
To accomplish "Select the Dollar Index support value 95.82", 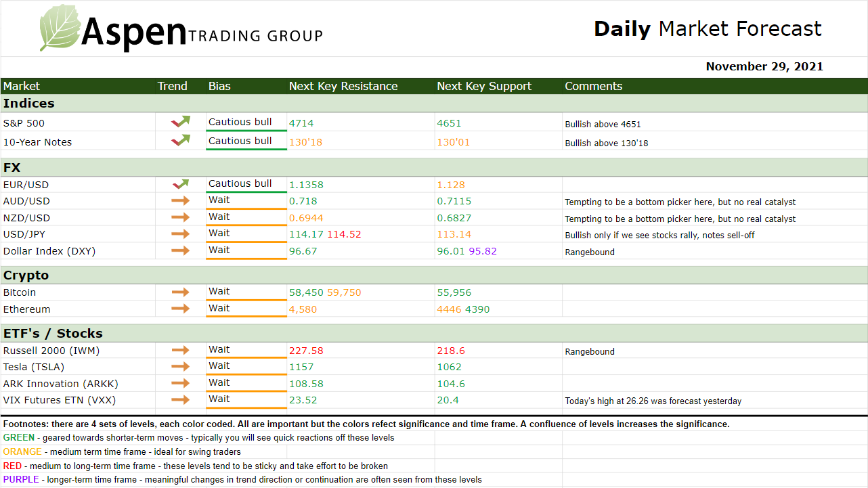I will pos(483,251).
